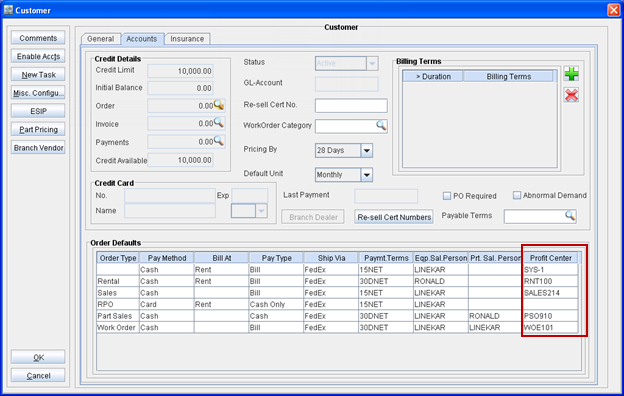Screen dimensions: 624x396
Task: Click the Card pay method cell
Action: (167, 304)
